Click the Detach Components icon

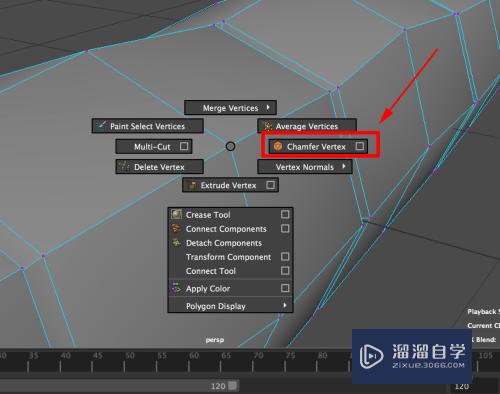pos(176,242)
